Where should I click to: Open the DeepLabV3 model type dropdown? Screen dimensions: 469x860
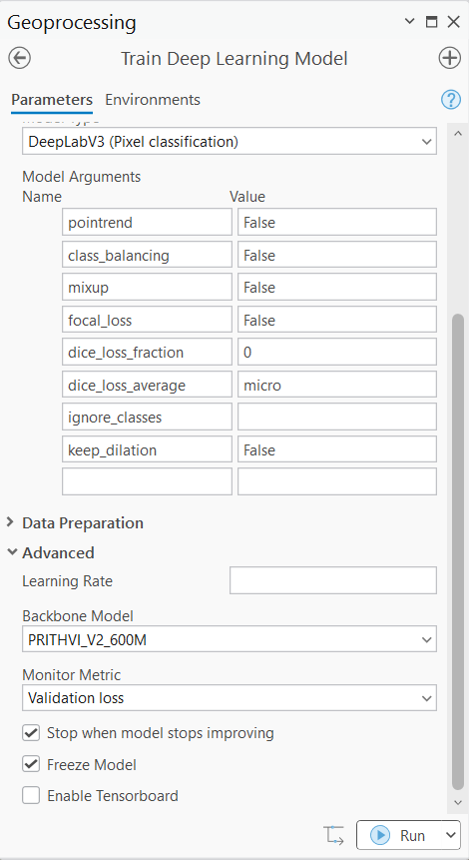point(229,142)
